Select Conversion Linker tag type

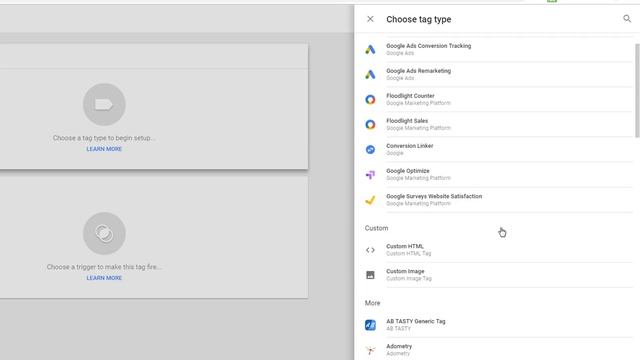point(498,149)
